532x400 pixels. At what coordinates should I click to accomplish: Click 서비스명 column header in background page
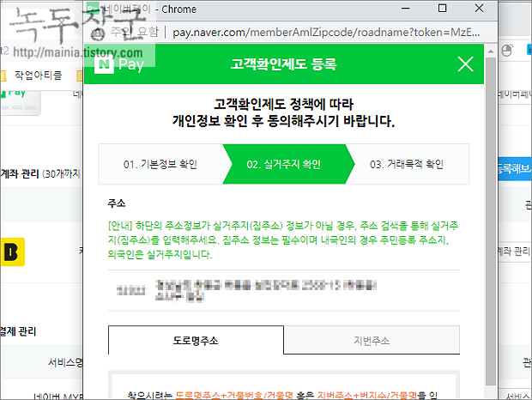tap(65, 362)
